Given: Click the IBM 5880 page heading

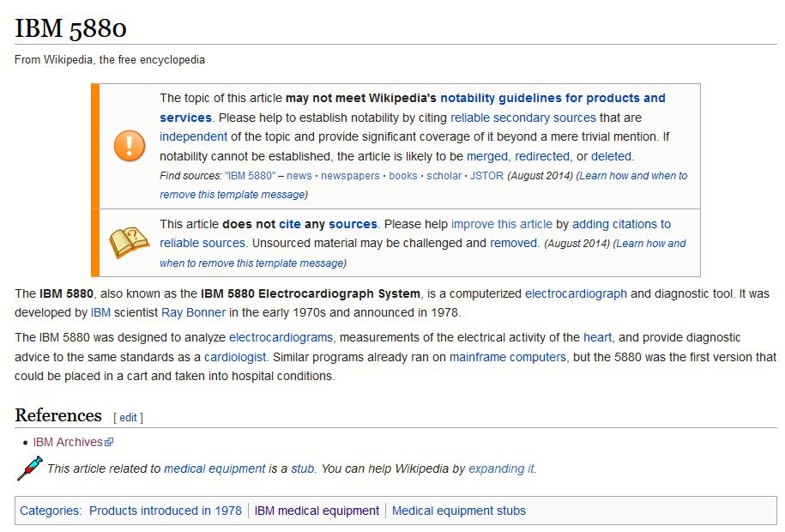Looking at the screenshot, I should pyautogui.click(x=70, y=28).
